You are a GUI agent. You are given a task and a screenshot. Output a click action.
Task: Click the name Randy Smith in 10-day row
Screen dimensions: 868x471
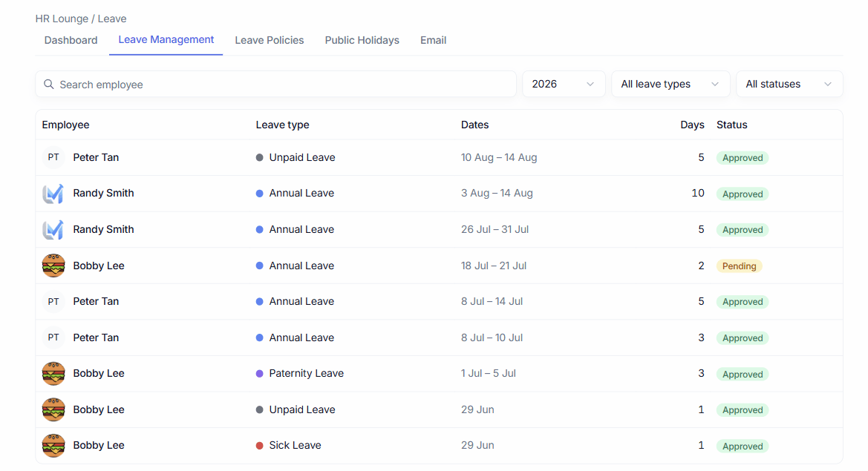(x=103, y=194)
